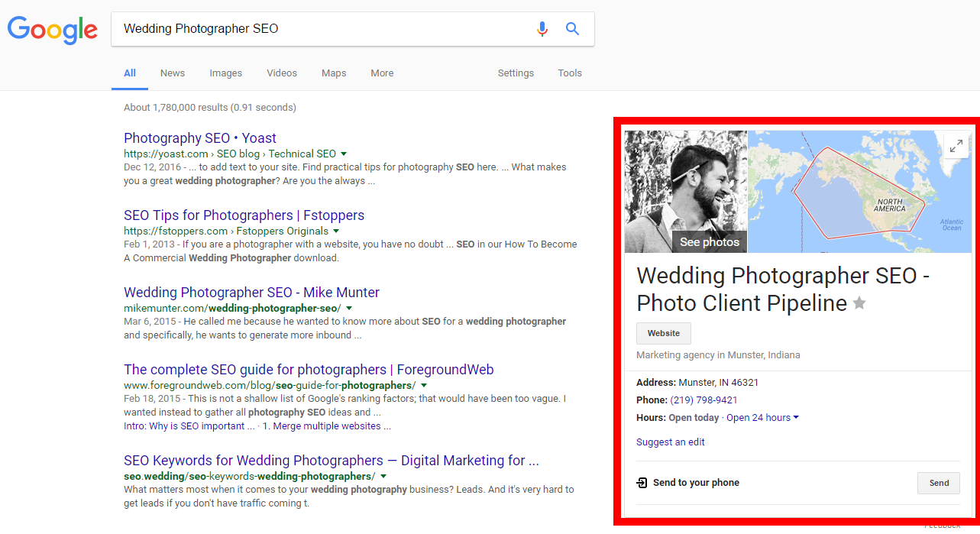The height and width of the screenshot is (534, 980).
Task: Open search Tools
Action: [x=570, y=73]
